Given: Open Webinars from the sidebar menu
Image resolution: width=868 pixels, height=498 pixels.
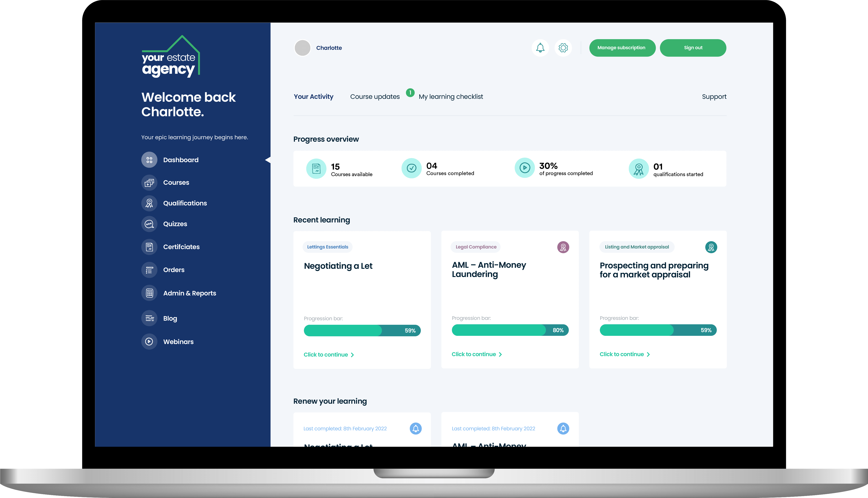Looking at the screenshot, I should (178, 341).
